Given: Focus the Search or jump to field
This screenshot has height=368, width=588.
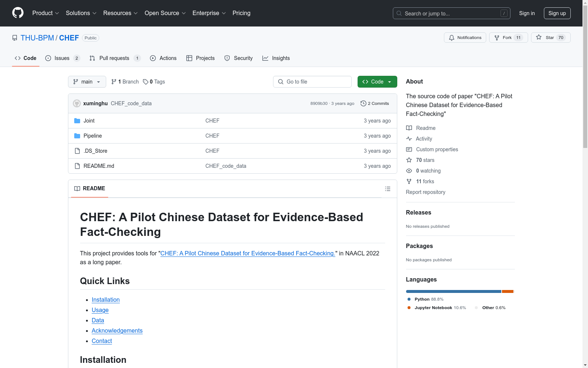Looking at the screenshot, I should pos(452,13).
